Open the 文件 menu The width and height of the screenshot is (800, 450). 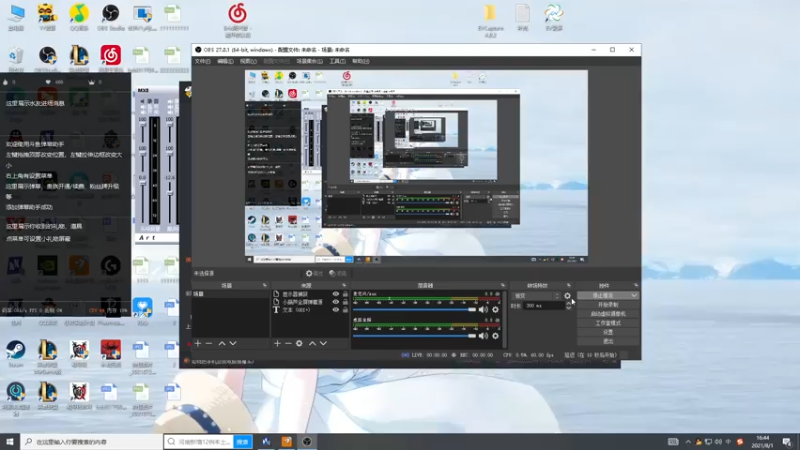(x=202, y=61)
